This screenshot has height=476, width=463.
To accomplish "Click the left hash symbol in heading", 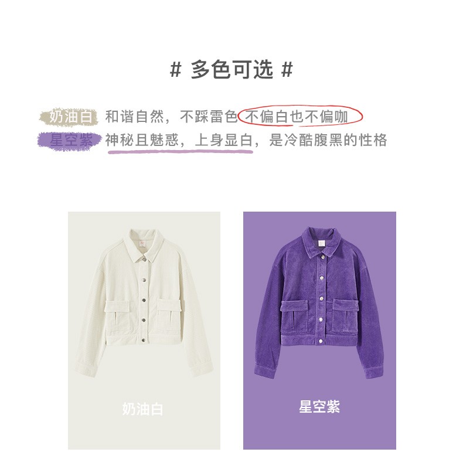I will 175,70.
